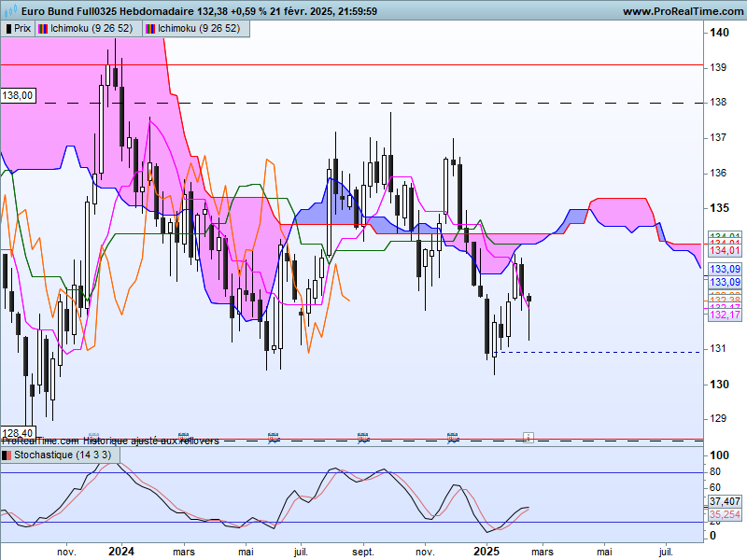Click the rollover calendar icon near June
The height and width of the screenshot is (560, 747).
[x=274, y=437]
